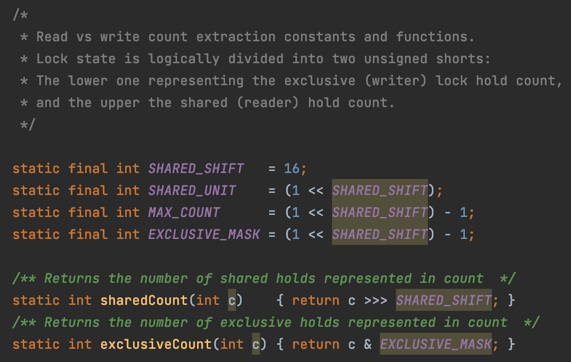Image resolution: width=571 pixels, height=362 pixels.
Task: Click the MAX_COUNT constant name
Action: [184, 212]
